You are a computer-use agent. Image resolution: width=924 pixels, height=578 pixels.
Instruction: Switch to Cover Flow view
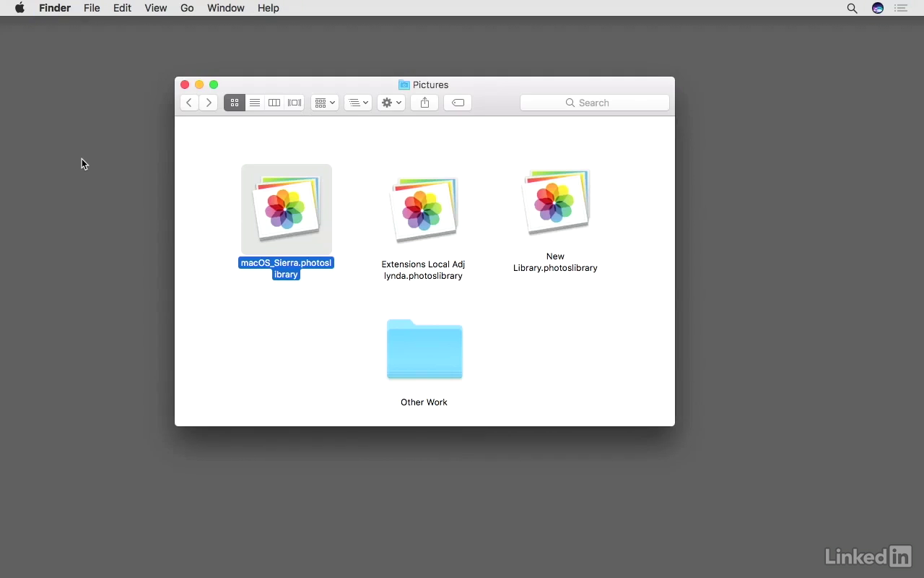[x=295, y=103]
